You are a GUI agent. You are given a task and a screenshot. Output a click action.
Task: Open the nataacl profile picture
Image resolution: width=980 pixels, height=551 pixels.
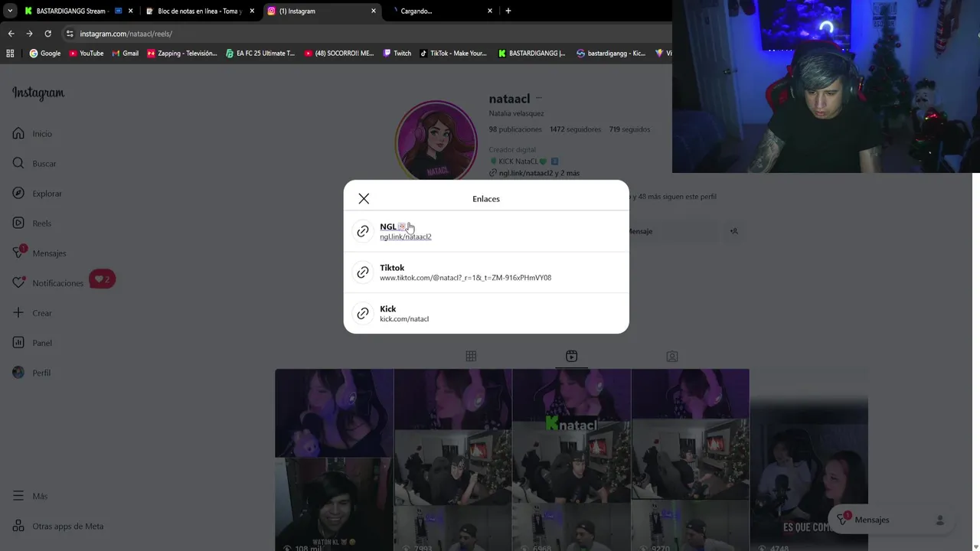point(436,142)
